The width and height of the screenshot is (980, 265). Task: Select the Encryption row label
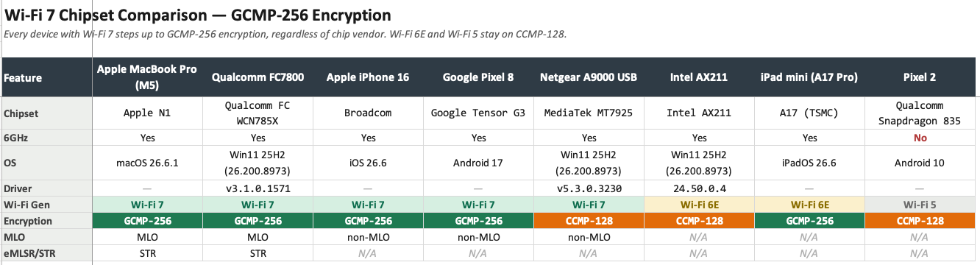point(46,221)
